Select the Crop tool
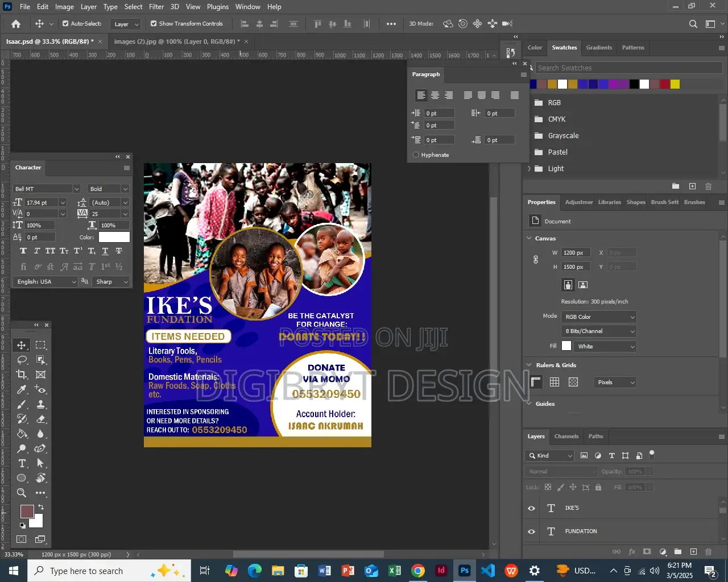 (22, 375)
